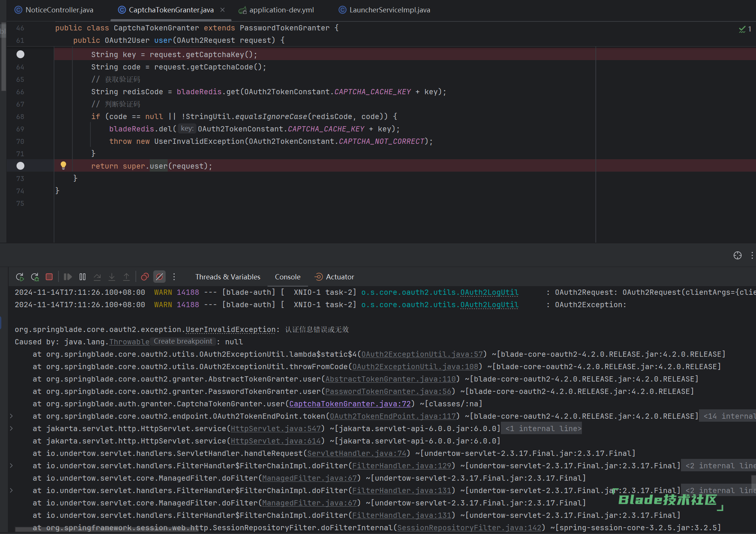
Task: Select the CaptchaTokenGranter.java tab
Action: point(171,10)
